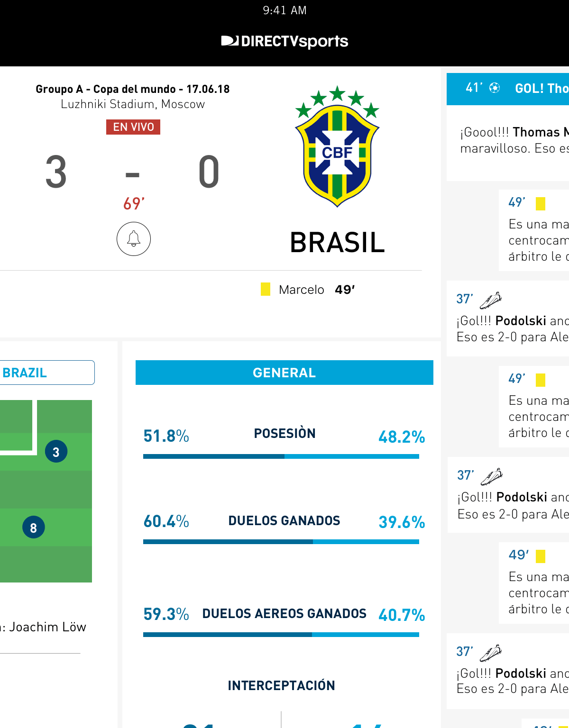The image size is (569, 728).
Task: Select player number 8 on pitch
Action: pos(34,528)
